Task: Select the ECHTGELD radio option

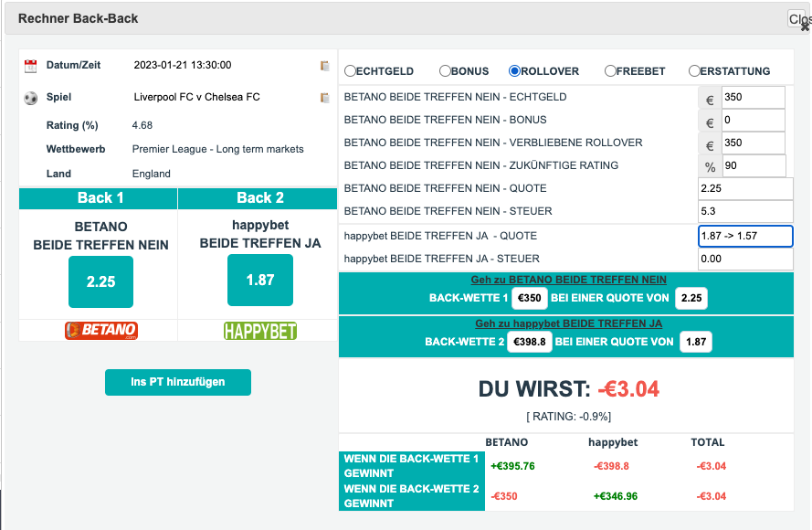Action: point(350,71)
